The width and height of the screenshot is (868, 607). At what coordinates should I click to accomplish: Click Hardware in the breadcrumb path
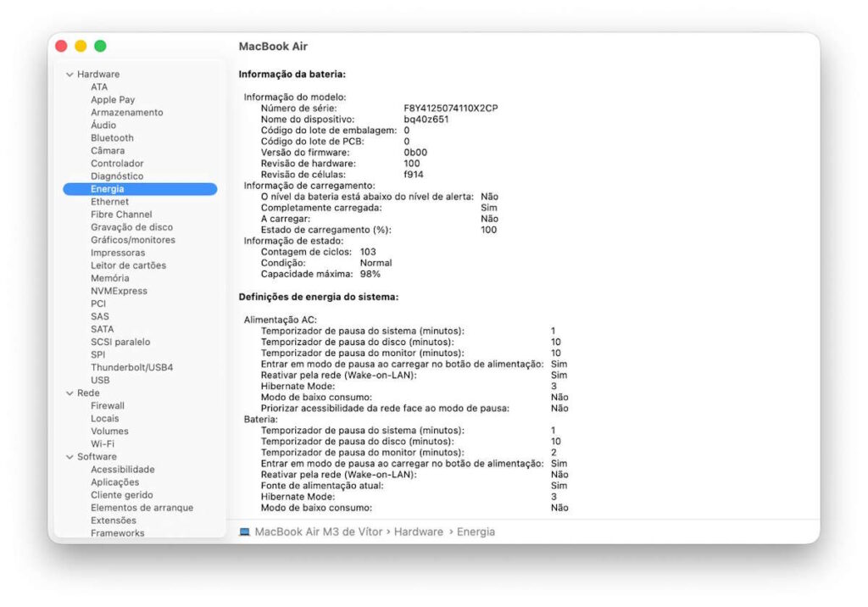[419, 532]
